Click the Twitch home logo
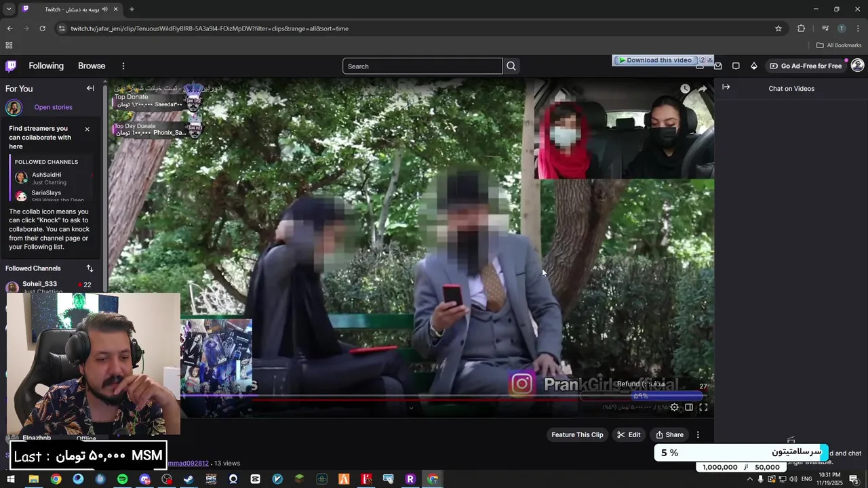Image resolution: width=868 pixels, height=488 pixels. click(x=11, y=66)
